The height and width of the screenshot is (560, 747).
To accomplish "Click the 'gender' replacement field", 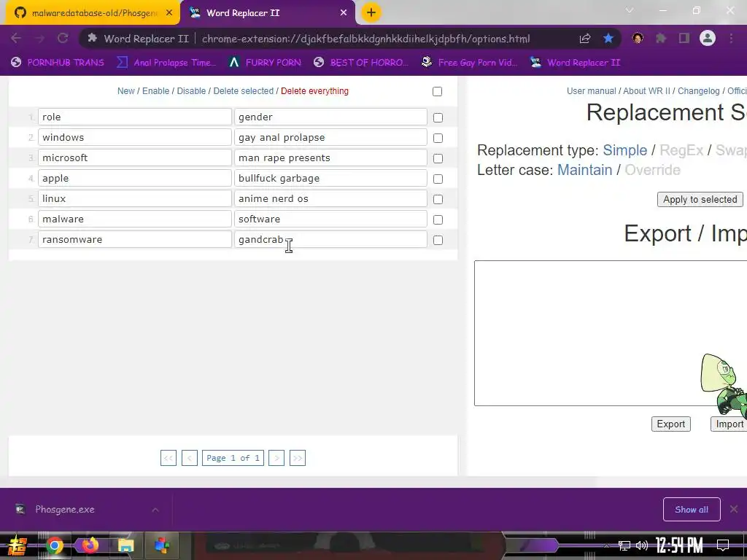I will pos(330,117).
